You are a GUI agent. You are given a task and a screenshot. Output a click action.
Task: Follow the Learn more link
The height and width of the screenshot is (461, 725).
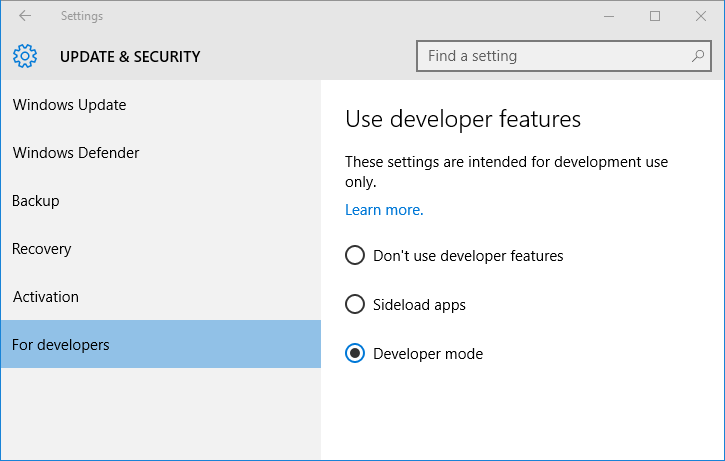pyautogui.click(x=384, y=210)
